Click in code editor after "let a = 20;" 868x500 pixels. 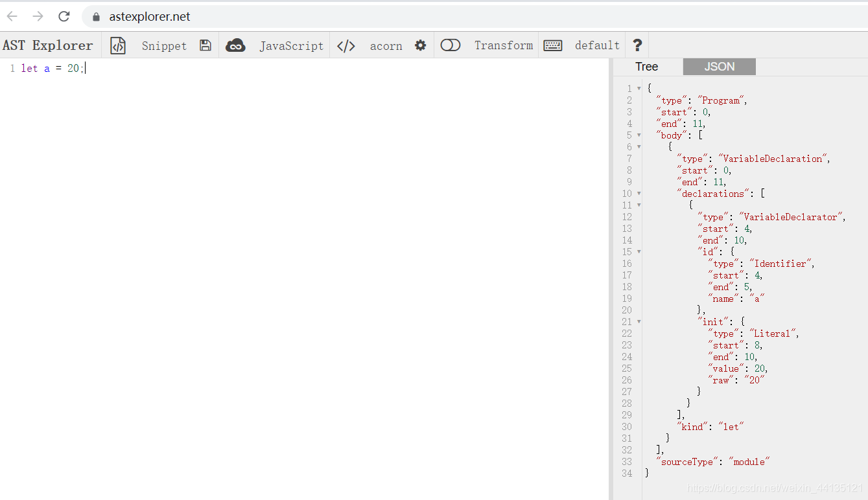[86, 69]
